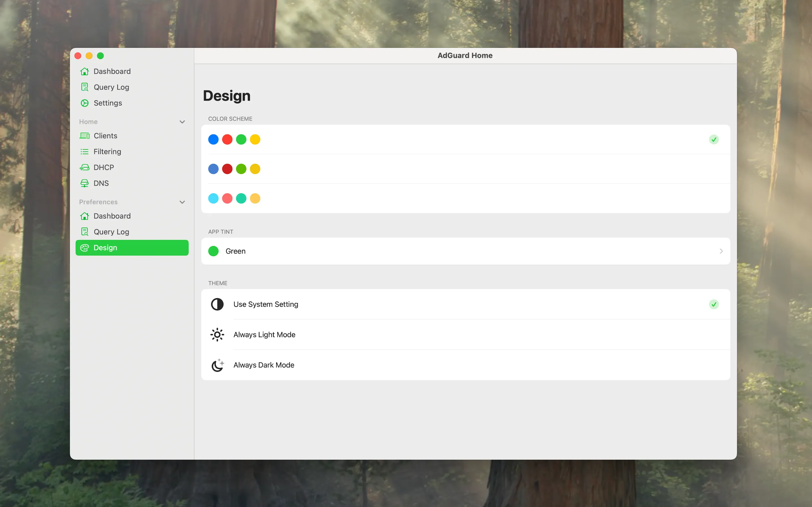Image resolution: width=812 pixels, height=507 pixels.
Task: Open the top Query Log sidebar item
Action: (x=111, y=87)
